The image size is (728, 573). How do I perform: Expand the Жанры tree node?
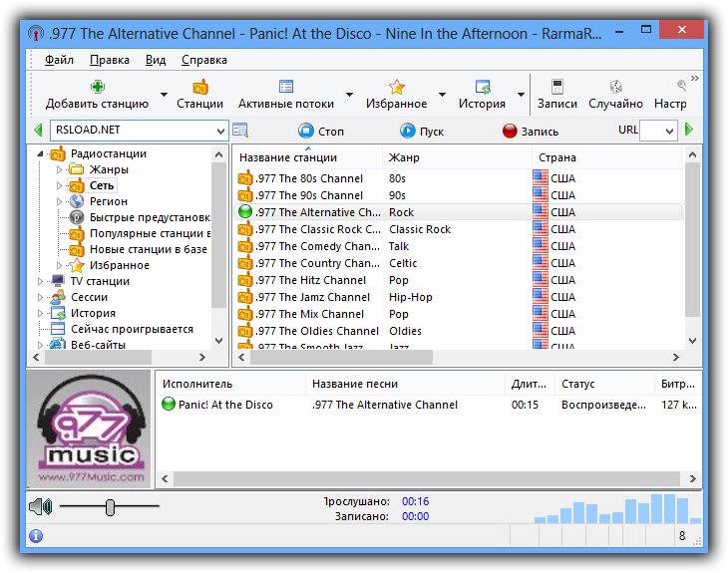[x=59, y=169]
